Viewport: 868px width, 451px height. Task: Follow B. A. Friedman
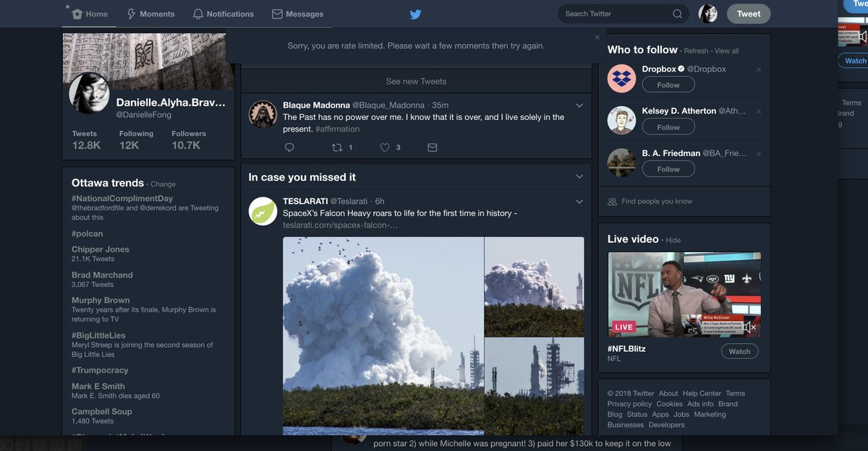point(668,168)
